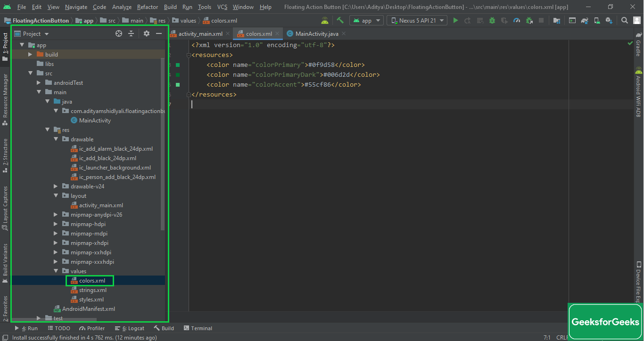Click Select Opened File target icon

click(119, 33)
